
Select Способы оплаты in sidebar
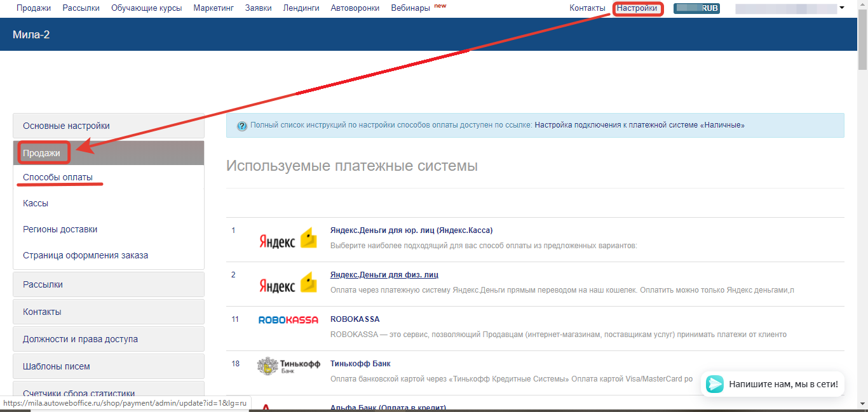click(x=58, y=177)
